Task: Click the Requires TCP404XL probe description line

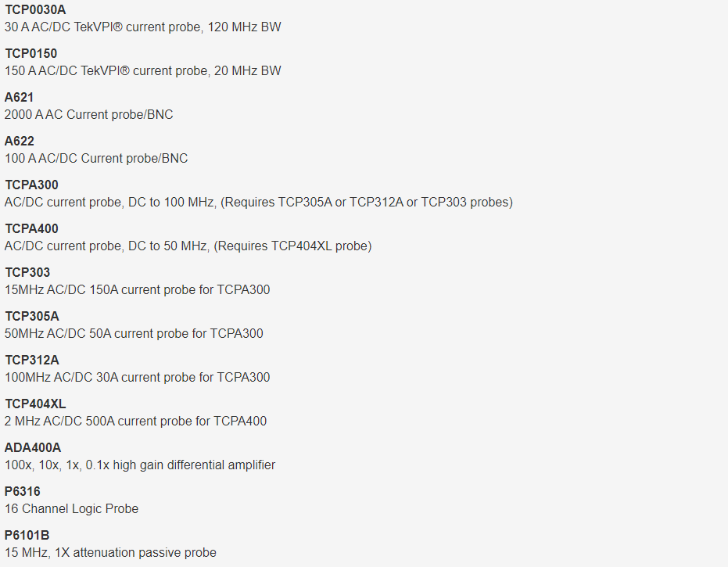Action: click(188, 246)
